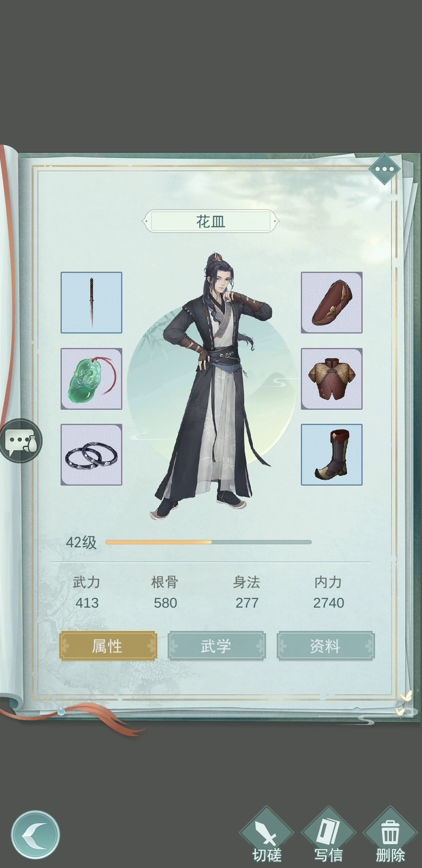Switch to the 属性 attributes tab
Screen dimensions: 422x868
point(108,646)
